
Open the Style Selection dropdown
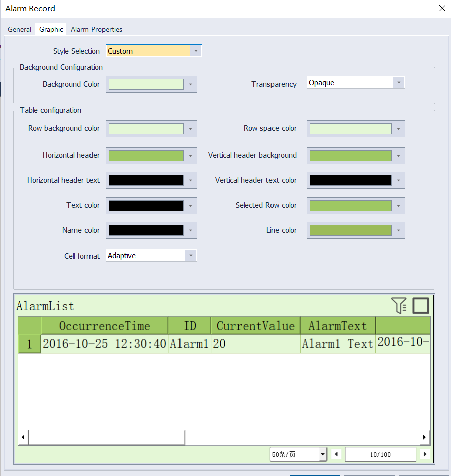pos(154,51)
